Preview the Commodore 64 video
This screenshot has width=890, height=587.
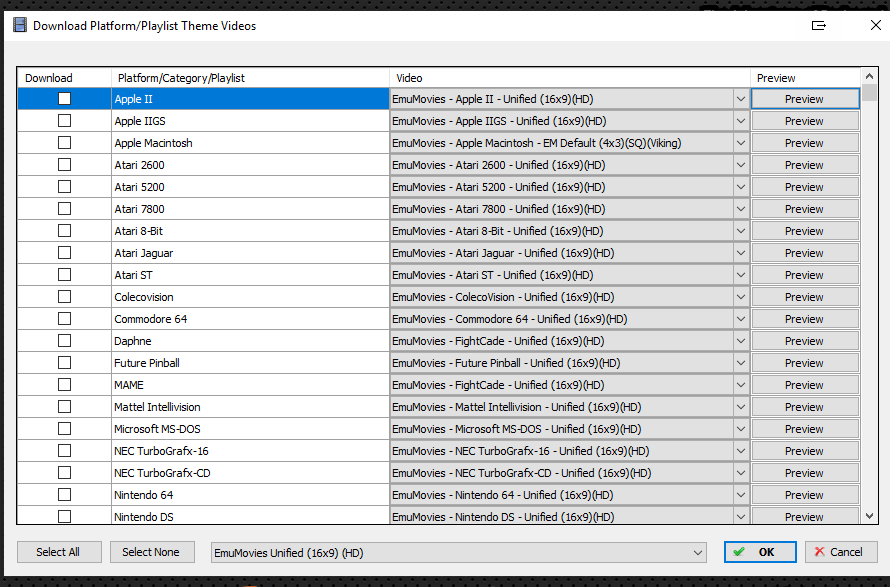805,318
